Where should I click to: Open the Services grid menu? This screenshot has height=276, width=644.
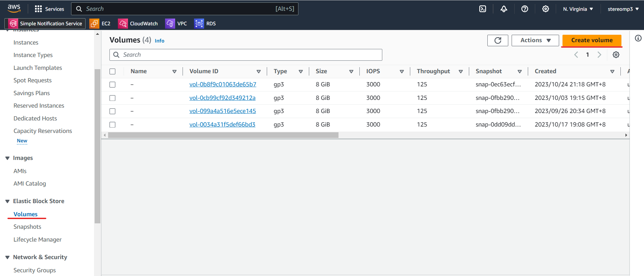pyautogui.click(x=50, y=9)
